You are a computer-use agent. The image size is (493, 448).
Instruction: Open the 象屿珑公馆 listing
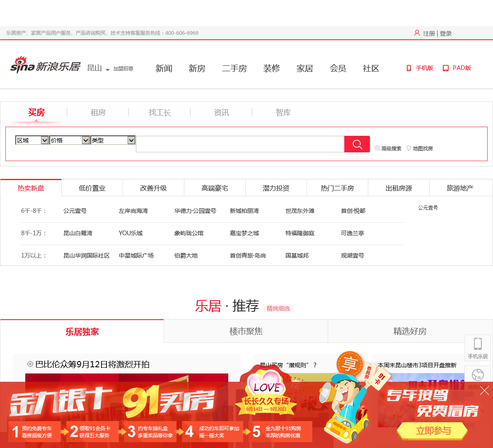189,233
